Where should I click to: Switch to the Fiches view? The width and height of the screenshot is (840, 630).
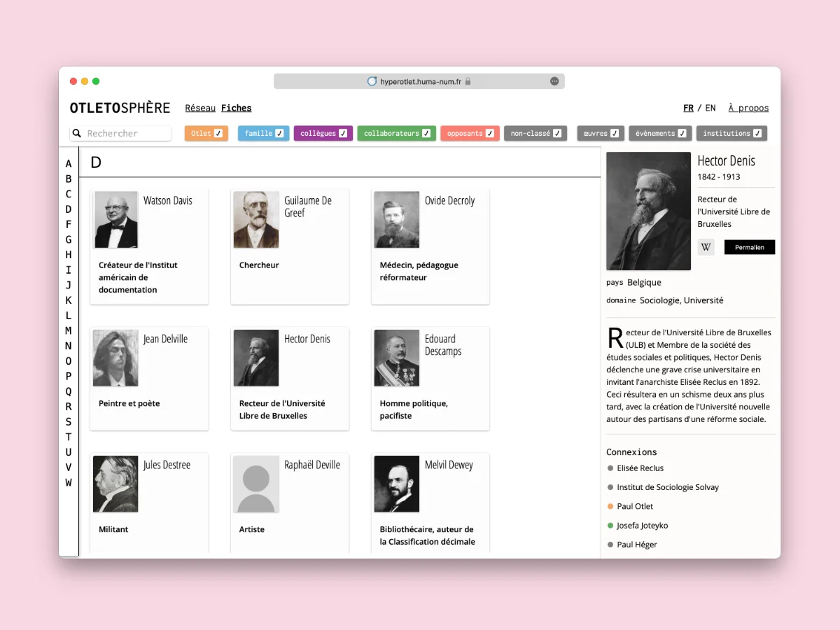237,108
